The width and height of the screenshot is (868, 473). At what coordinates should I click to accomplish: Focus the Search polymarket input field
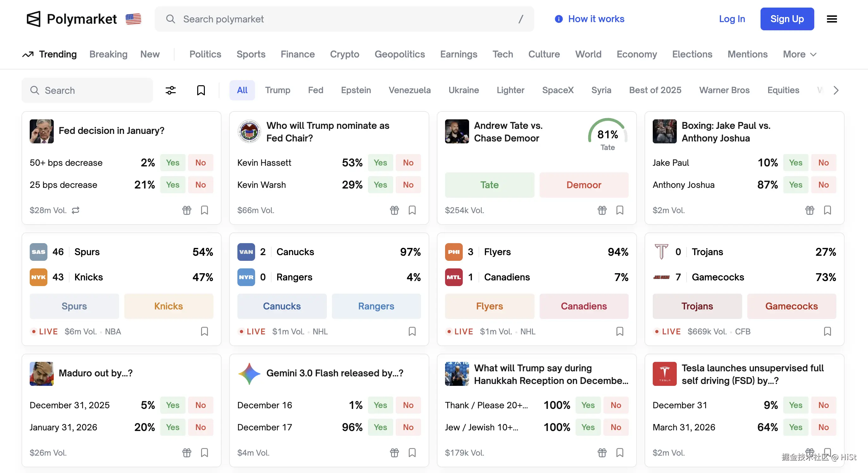344,19
